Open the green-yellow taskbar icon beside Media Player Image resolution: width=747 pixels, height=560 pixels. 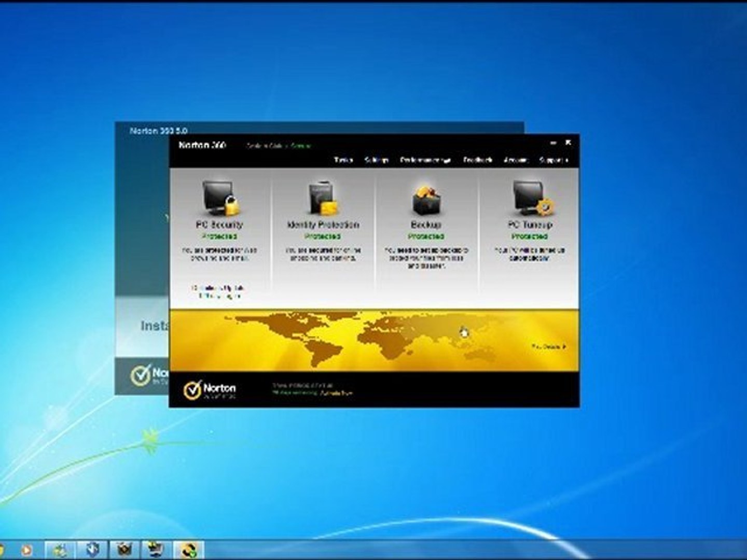pos(61,550)
